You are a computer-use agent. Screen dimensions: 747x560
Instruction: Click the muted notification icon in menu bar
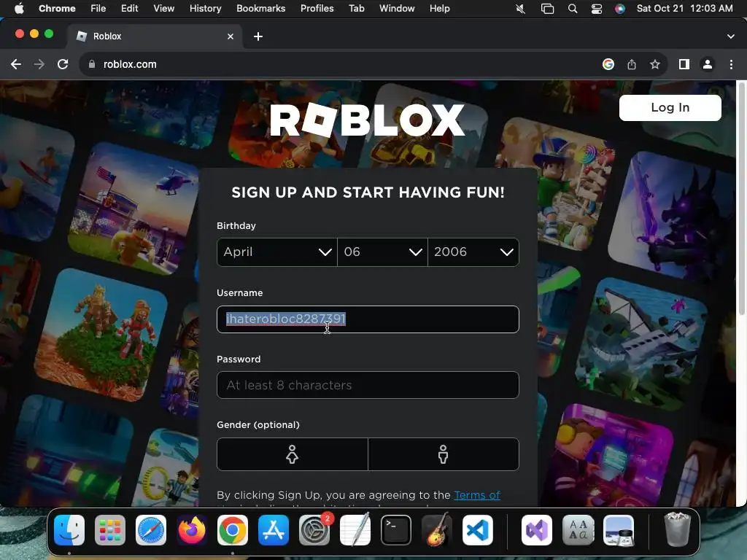pyautogui.click(x=521, y=9)
